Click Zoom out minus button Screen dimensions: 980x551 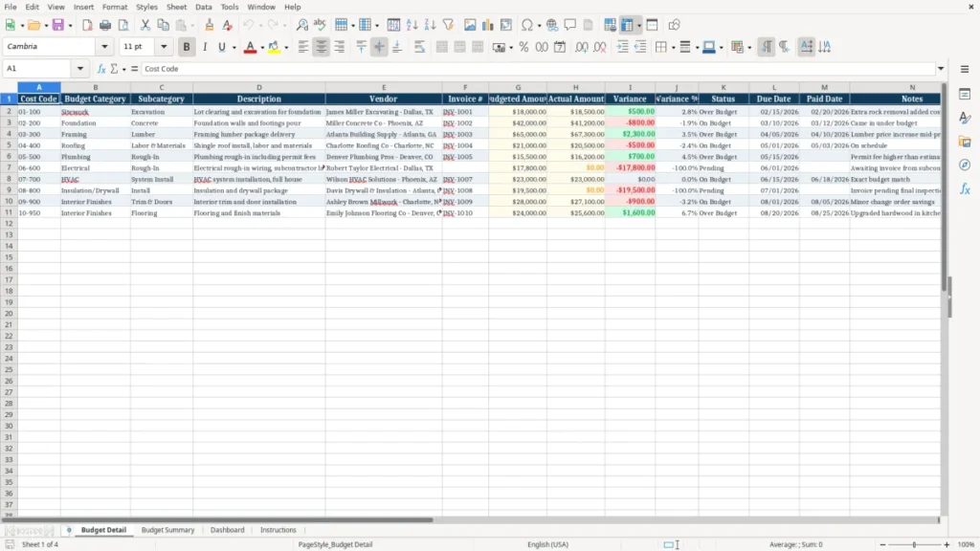pos(882,544)
